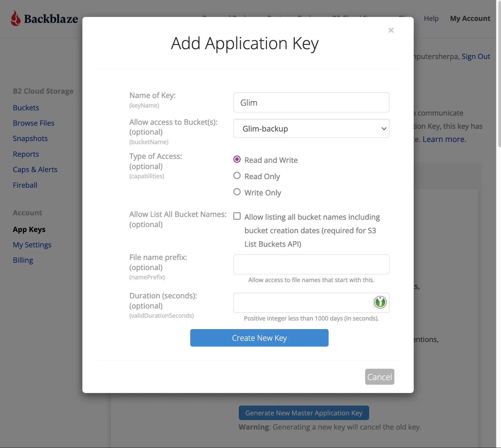Image resolution: width=501 pixels, height=448 pixels.
Task: Select the Read and Write option
Action: (237, 159)
